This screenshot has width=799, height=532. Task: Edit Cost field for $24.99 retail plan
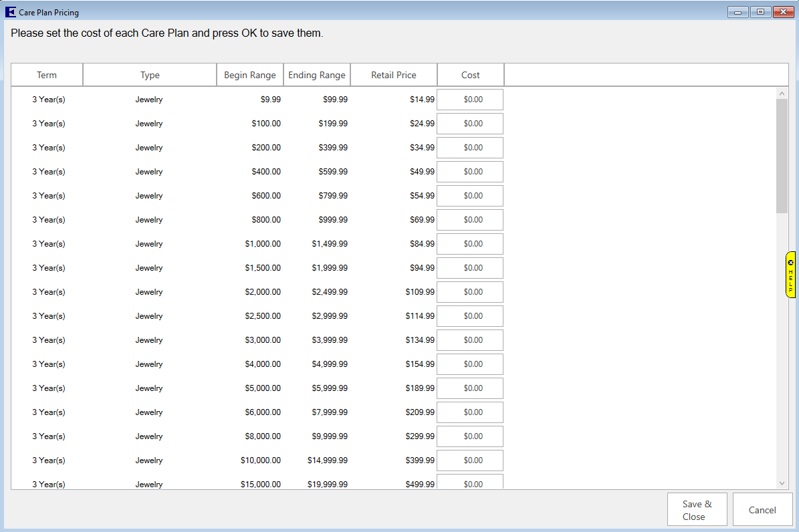tap(470, 124)
